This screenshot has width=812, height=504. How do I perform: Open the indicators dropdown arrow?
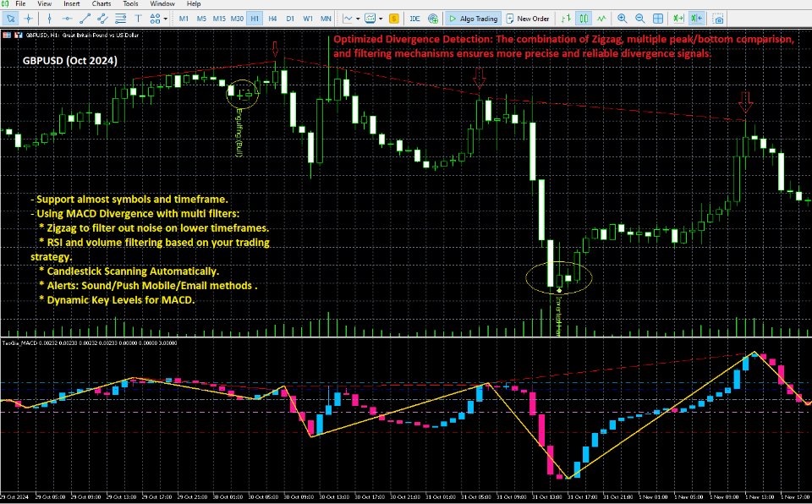click(x=381, y=18)
